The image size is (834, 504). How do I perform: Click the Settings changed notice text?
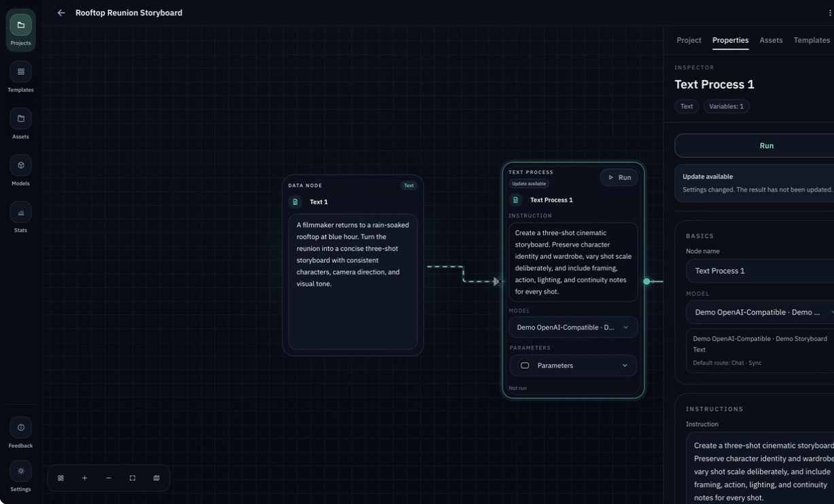(757, 190)
